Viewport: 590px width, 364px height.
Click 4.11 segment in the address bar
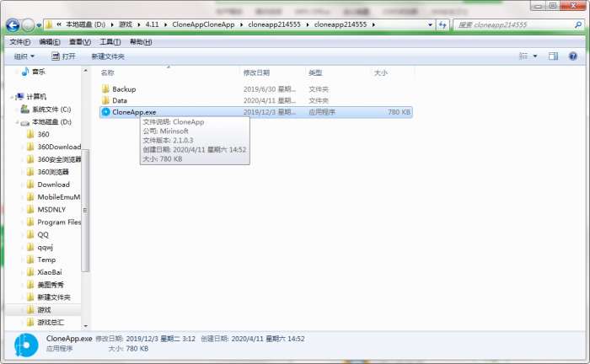pos(152,24)
